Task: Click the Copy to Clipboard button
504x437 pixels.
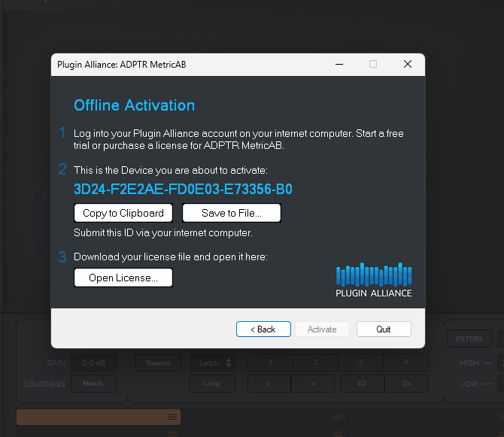Action: (x=123, y=213)
